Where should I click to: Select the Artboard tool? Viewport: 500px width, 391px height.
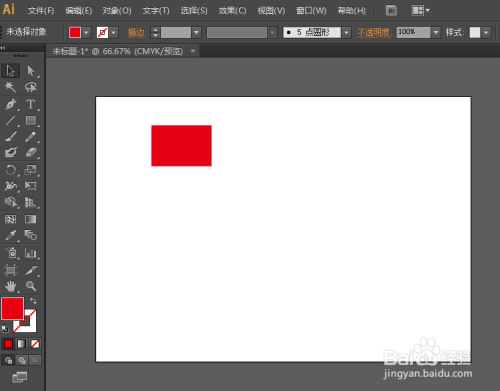[x=10, y=270]
